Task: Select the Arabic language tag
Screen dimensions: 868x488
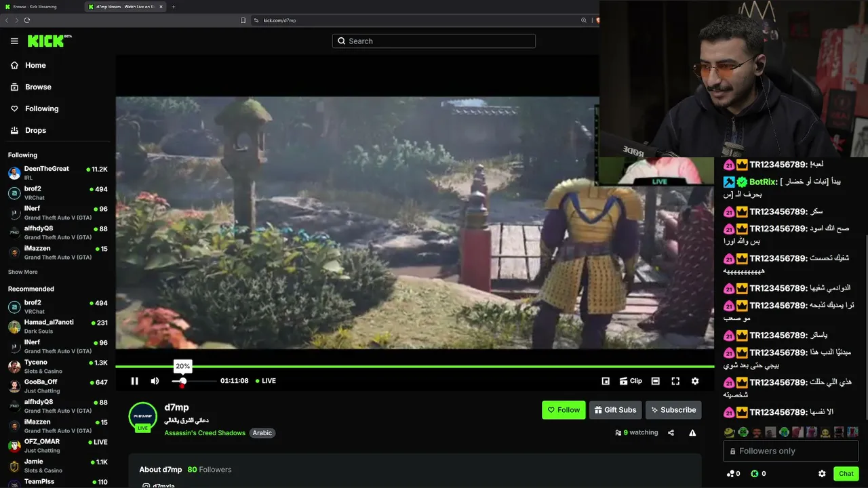Action: click(262, 433)
